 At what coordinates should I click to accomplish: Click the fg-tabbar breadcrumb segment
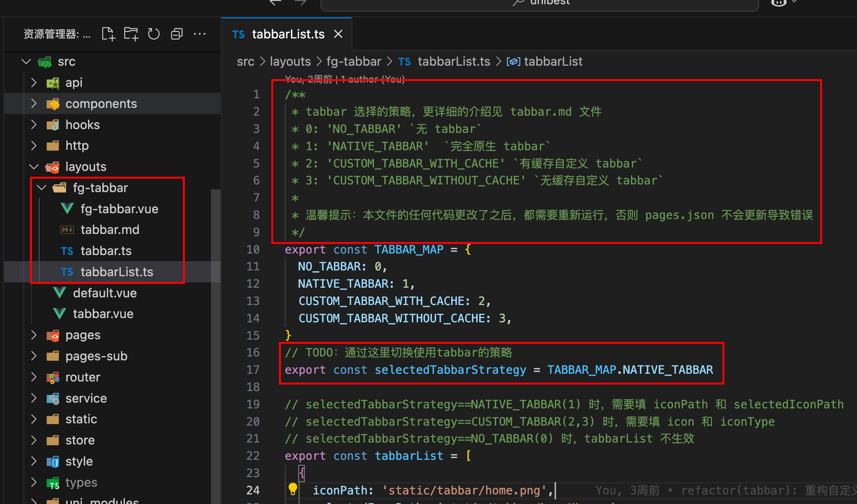click(x=354, y=61)
